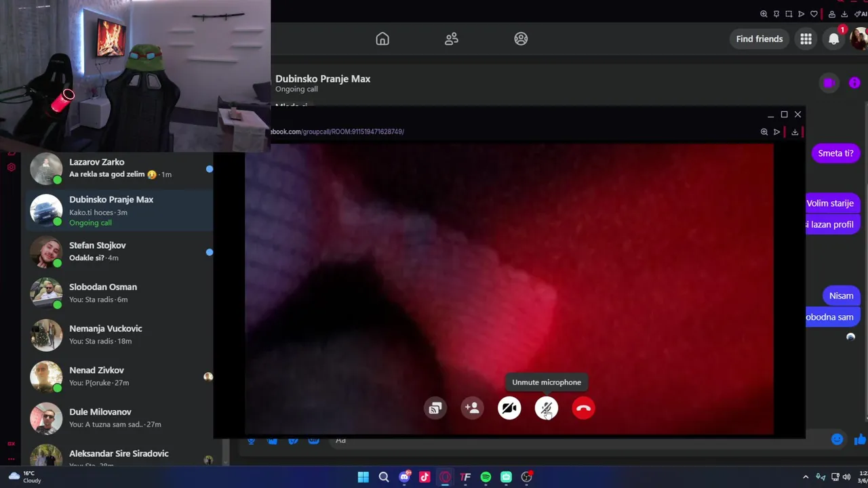Open chat with Stefan Stojkov

[x=120, y=251]
